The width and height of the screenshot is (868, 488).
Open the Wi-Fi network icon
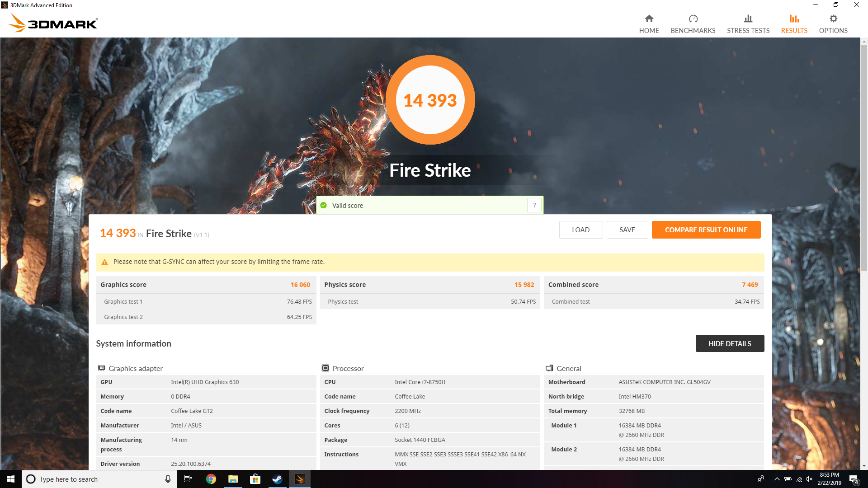coord(799,479)
